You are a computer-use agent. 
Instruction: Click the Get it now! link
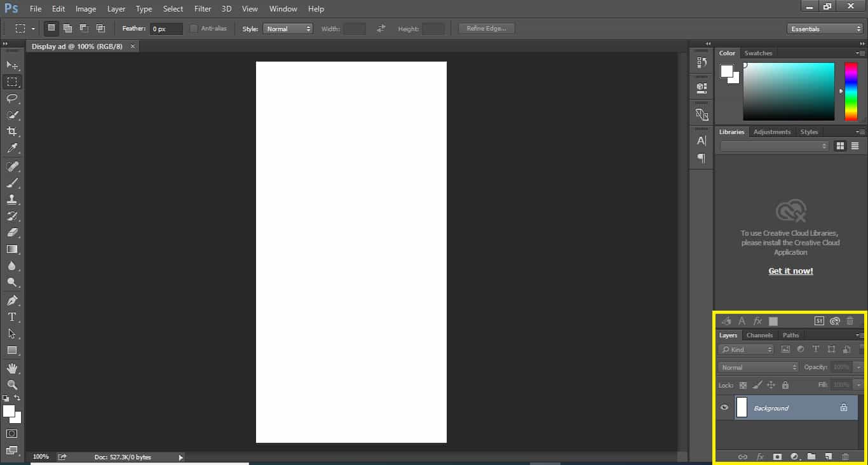click(790, 271)
